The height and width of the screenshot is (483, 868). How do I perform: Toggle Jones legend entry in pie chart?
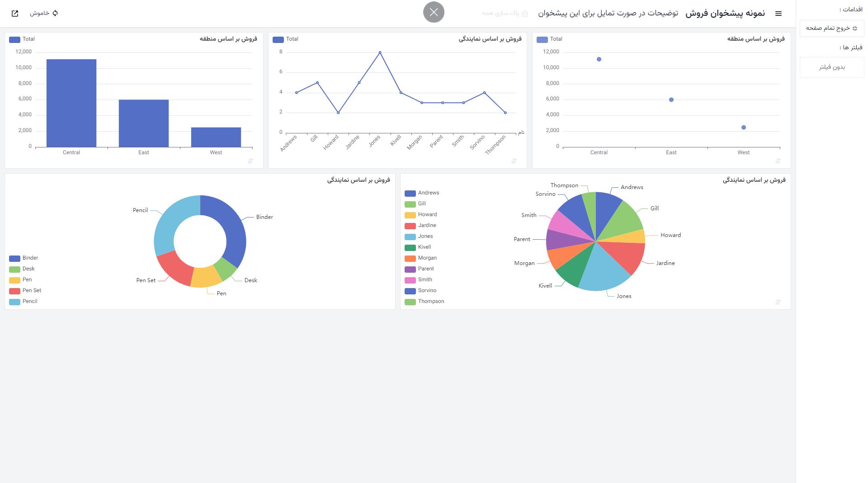click(419, 237)
